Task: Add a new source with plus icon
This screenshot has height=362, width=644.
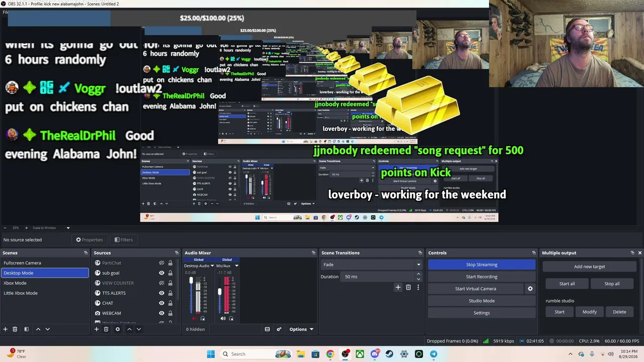Action: tap(97, 329)
